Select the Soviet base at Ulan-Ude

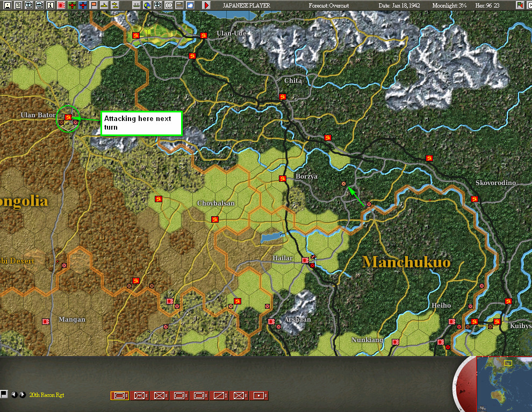click(x=204, y=35)
